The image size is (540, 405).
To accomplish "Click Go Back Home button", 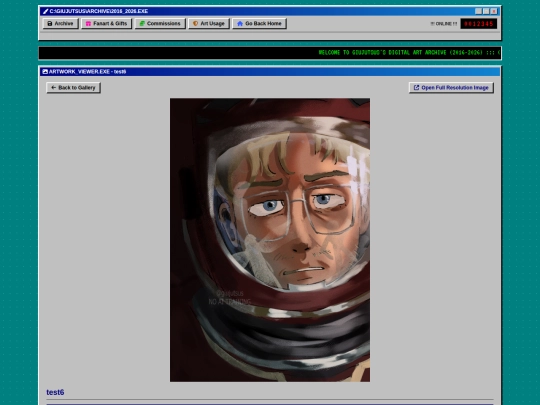I will click(x=259, y=23).
